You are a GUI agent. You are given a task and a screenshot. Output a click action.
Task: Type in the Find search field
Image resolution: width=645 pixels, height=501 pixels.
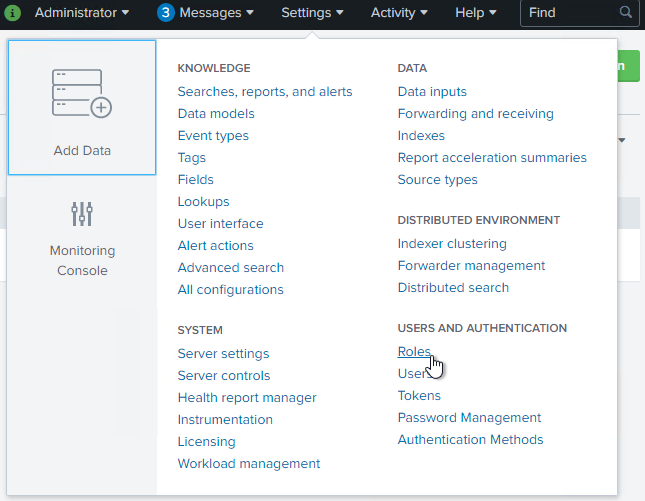pyautogui.click(x=570, y=13)
